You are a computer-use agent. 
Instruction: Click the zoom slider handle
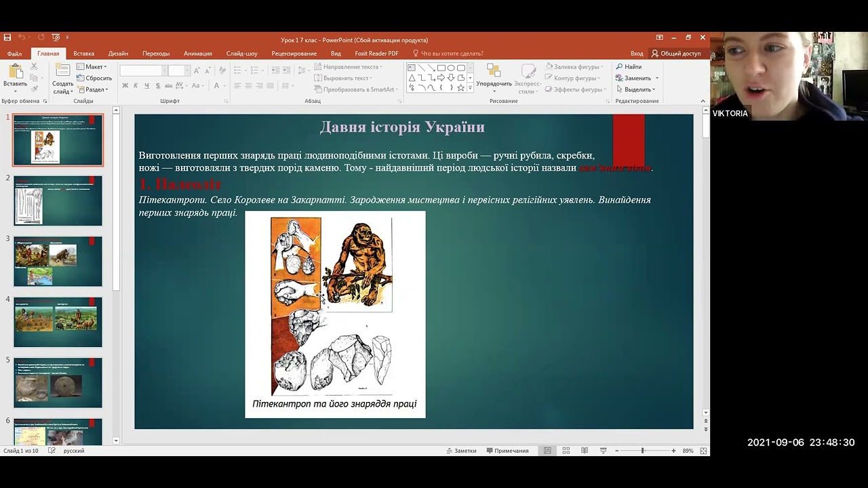(x=642, y=451)
